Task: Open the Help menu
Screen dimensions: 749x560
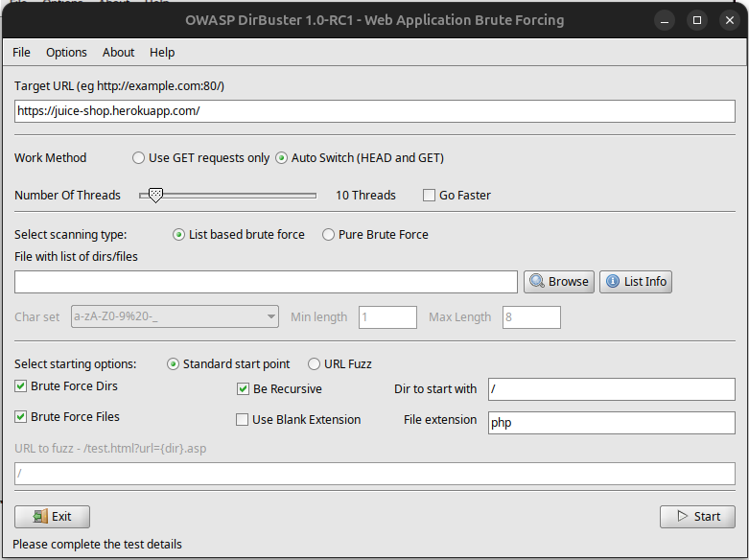Action: [162, 52]
